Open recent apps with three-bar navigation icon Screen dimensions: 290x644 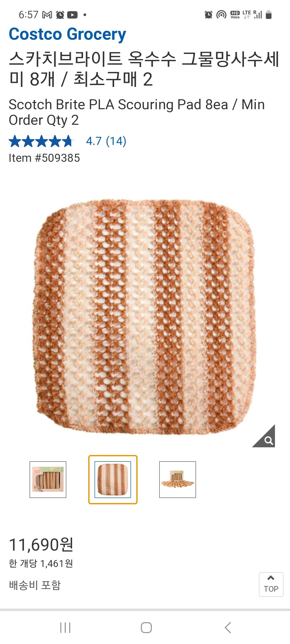click(x=65, y=628)
